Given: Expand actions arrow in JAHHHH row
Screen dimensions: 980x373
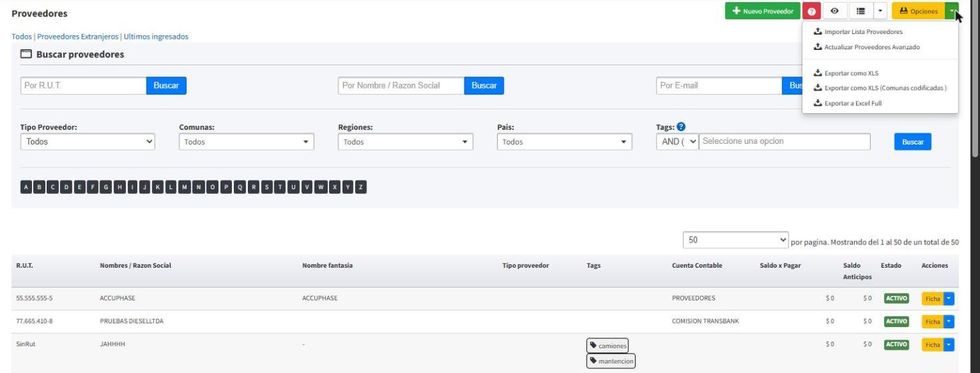Looking at the screenshot, I should 949,345.
